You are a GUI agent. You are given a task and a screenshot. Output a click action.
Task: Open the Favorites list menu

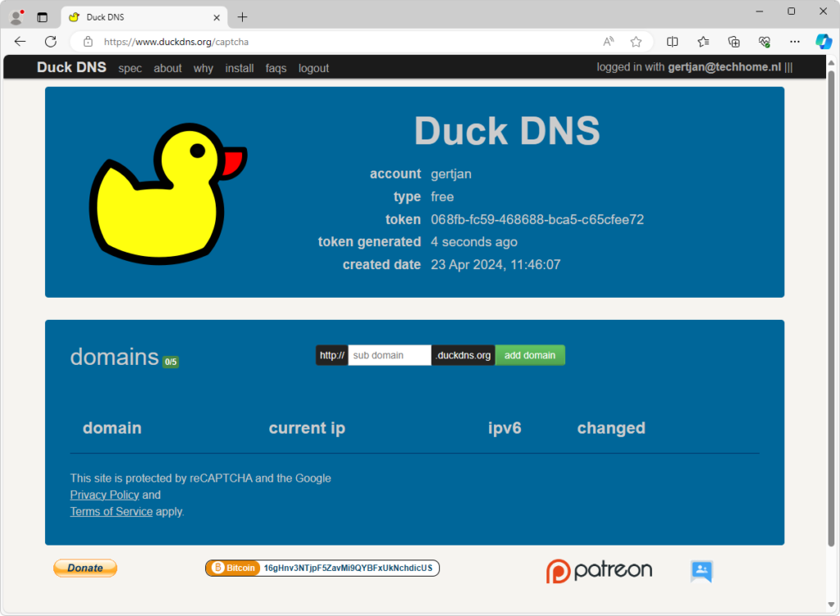[x=703, y=42]
